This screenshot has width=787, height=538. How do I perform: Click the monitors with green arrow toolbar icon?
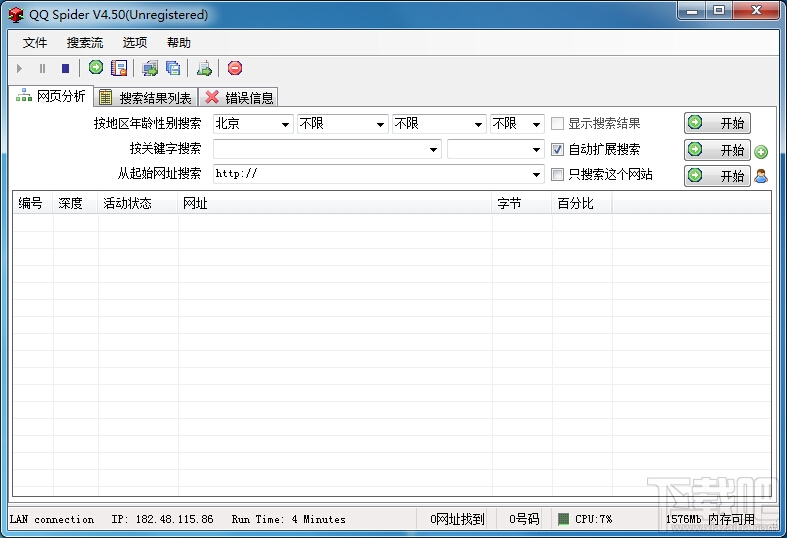[150, 68]
